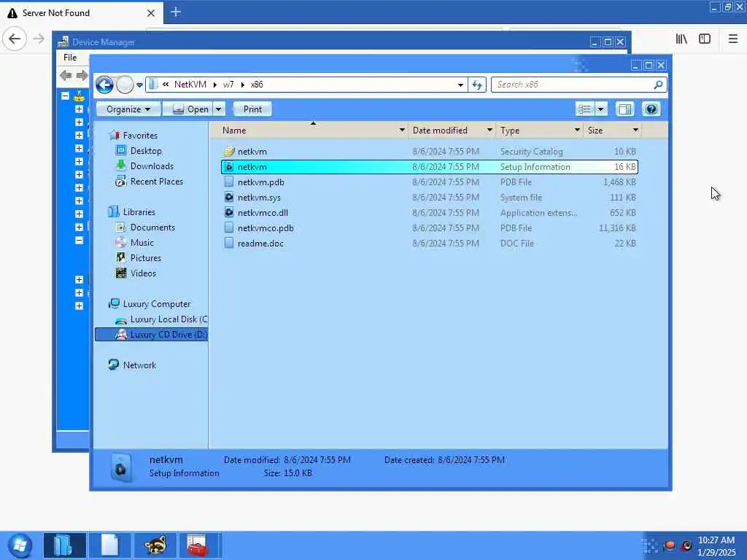The width and height of the screenshot is (747, 560).
Task: Click the refresh button beside address bar
Action: tap(477, 85)
